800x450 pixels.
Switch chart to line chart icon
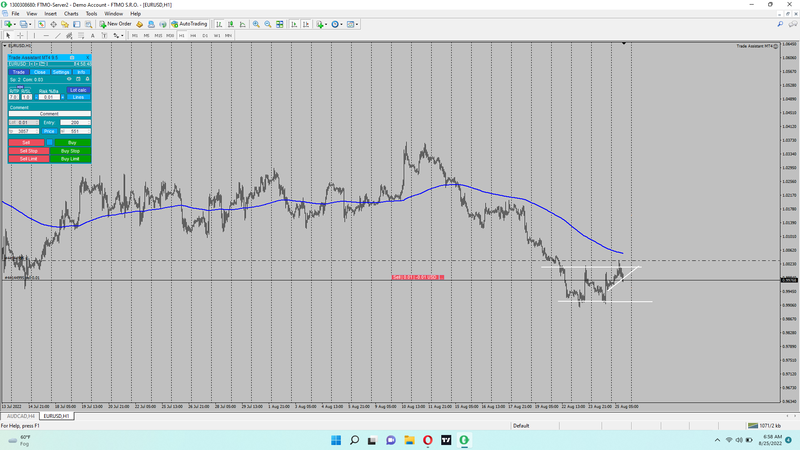pyautogui.click(x=242, y=24)
